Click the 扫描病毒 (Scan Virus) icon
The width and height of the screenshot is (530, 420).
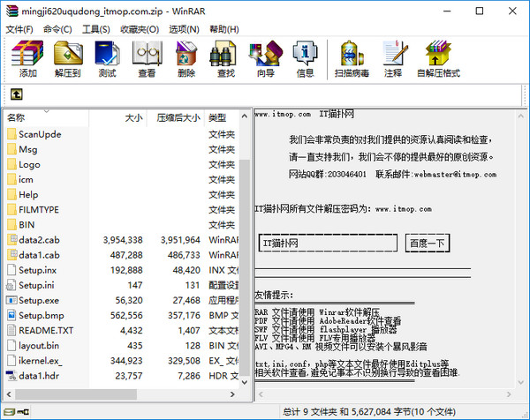[x=352, y=53]
